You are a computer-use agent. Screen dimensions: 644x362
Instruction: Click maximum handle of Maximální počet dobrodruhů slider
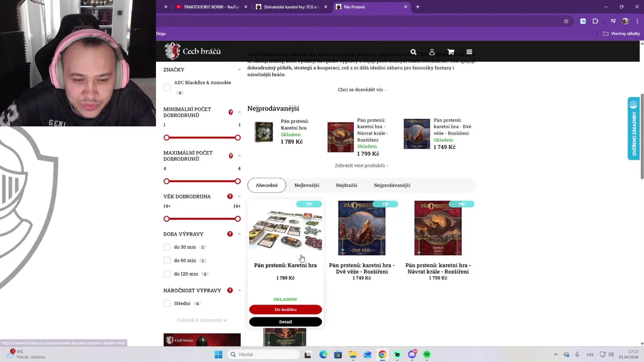click(x=237, y=181)
